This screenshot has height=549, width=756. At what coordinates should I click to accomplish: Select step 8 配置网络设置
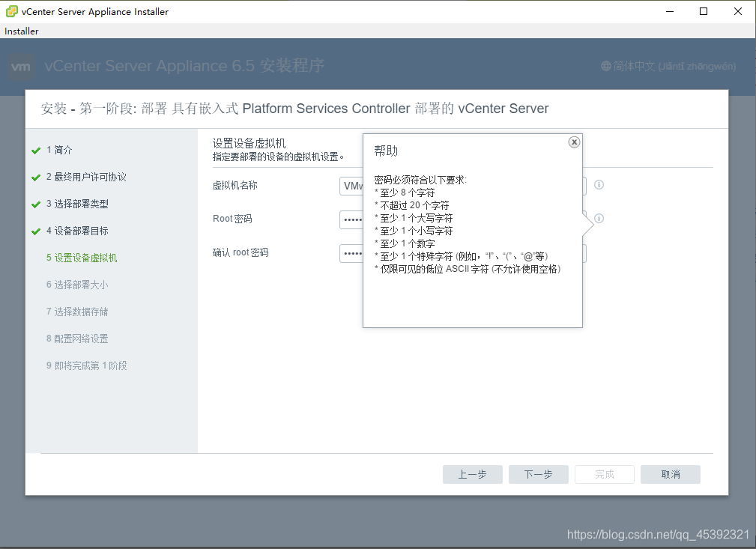point(77,339)
